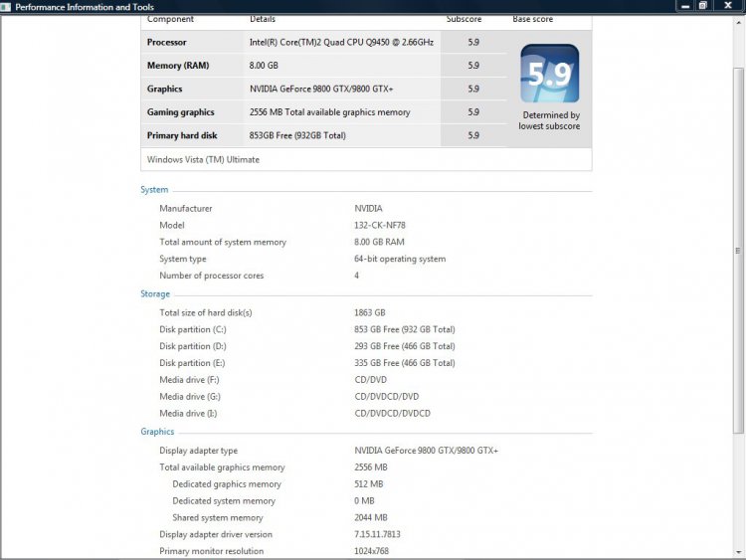
Task: Click the 853GB Free (932GB Total) detail
Action: tap(297, 135)
